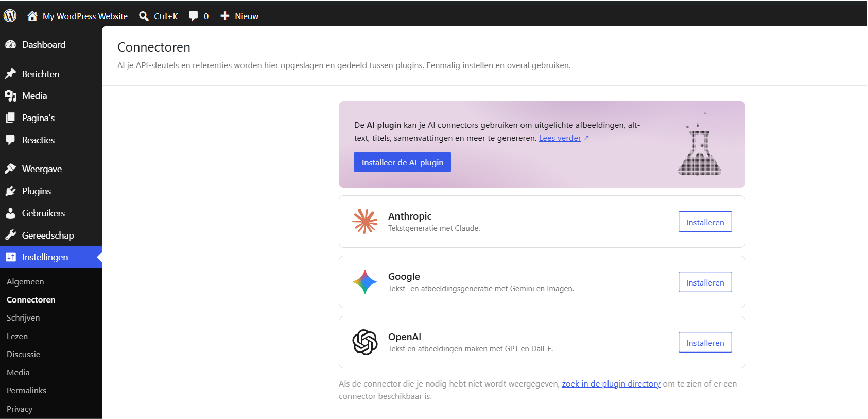
Task: Go to Discussie settings submenu
Action: point(23,354)
